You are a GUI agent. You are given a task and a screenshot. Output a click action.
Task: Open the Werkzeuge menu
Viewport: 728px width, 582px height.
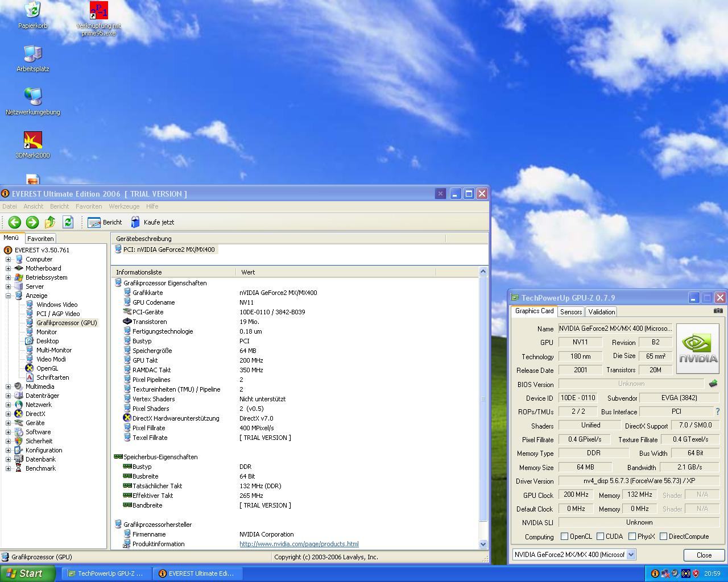[124, 206]
